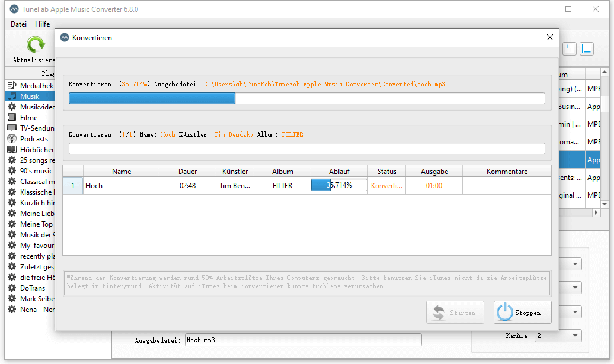
Task: Click the track-count progress bar
Action: pos(306,149)
